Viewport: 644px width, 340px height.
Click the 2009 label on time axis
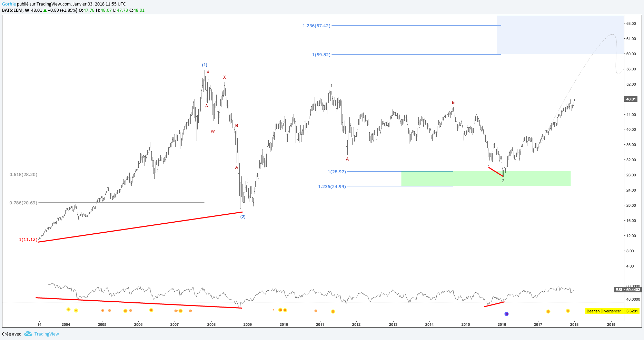248,324
